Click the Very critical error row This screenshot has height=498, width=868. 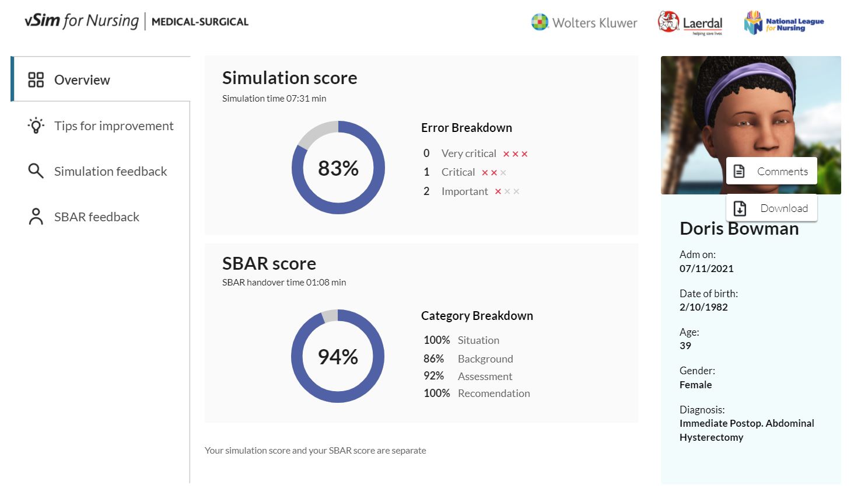475,154
